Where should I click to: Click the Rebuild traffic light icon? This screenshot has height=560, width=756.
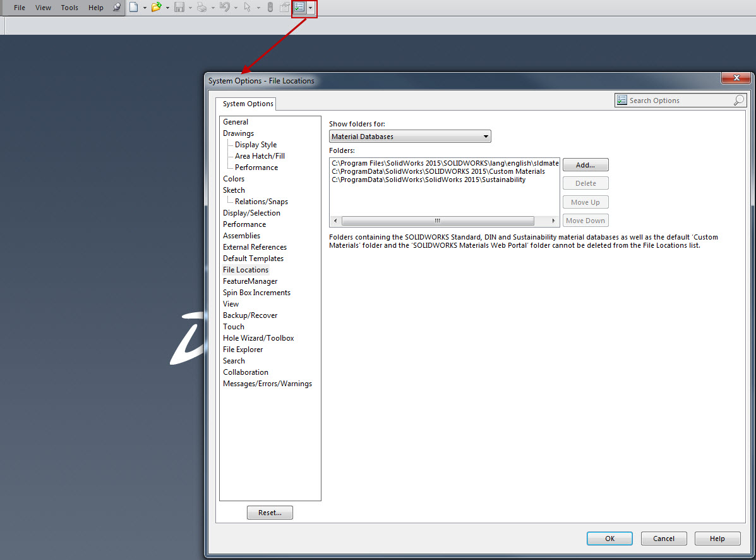pos(270,7)
